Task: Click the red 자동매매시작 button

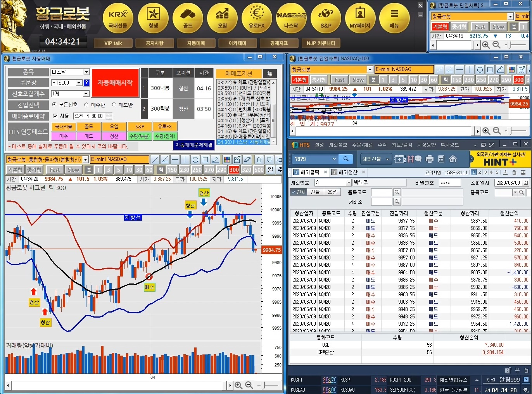Action: coord(115,83)
